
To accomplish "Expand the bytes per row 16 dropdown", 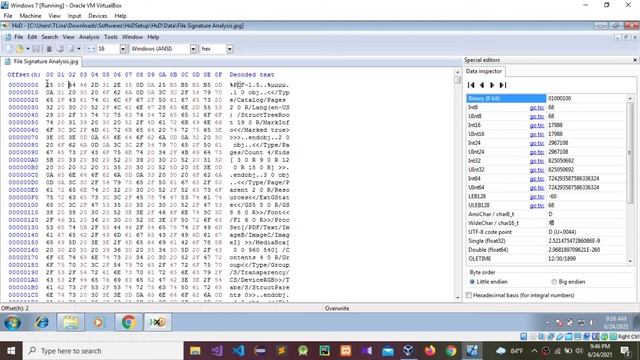I will [122, 49].
